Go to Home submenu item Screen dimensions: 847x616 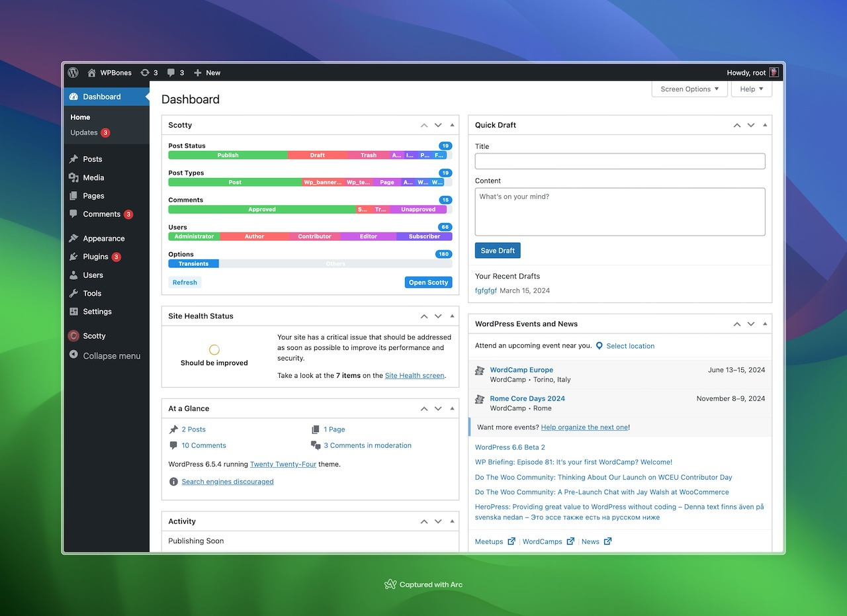pyautogui.click(x=80, y=117)
